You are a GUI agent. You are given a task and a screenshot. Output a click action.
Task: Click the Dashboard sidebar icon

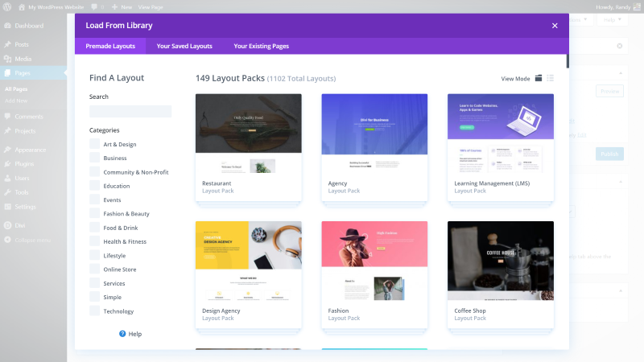coord(8,26)
